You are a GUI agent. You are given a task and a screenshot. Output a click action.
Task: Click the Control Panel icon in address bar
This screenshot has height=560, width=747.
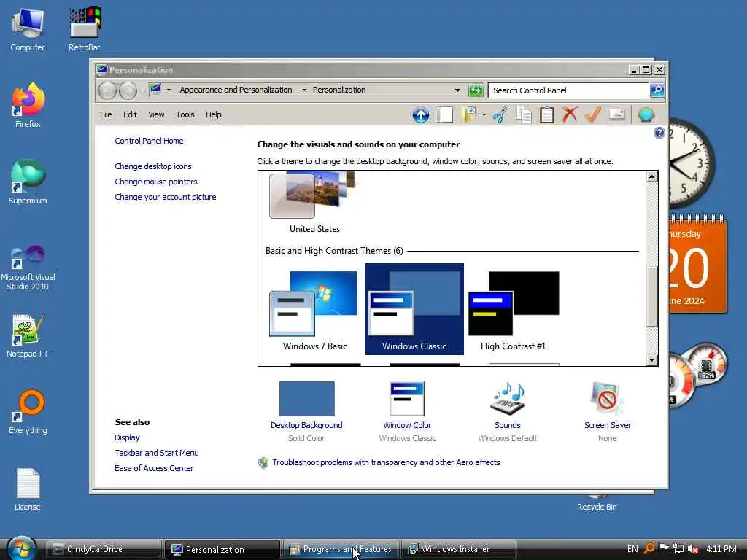pyautogui.click(x=155, y=90)
